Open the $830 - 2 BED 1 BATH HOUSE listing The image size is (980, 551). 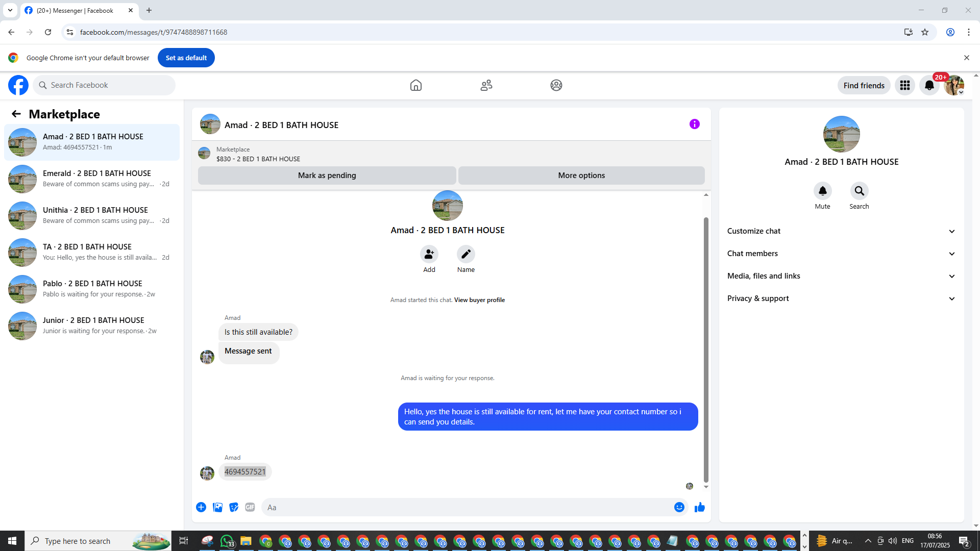coord(258,159)
